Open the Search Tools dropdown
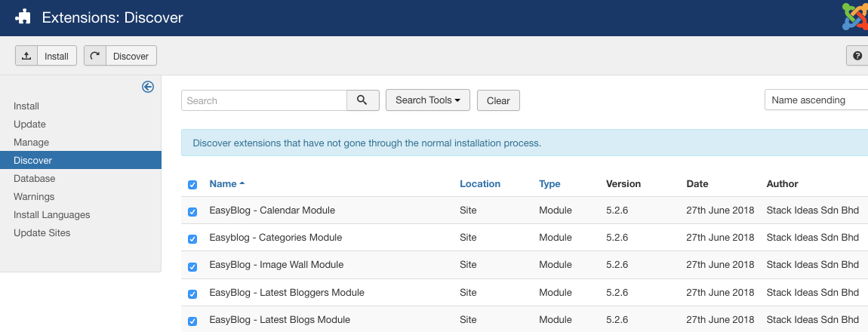 pos(428,100)
